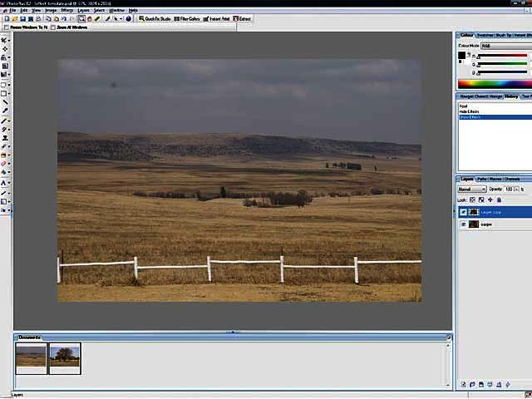532x399 pixels.
Task: Click the Extract toolbar icon
Action: click(244, 18)
